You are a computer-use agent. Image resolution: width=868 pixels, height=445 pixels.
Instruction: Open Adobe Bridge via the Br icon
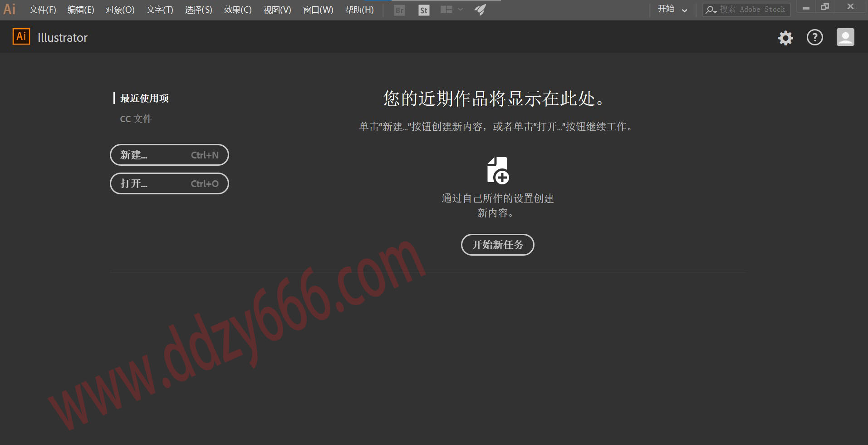point(399,10)
